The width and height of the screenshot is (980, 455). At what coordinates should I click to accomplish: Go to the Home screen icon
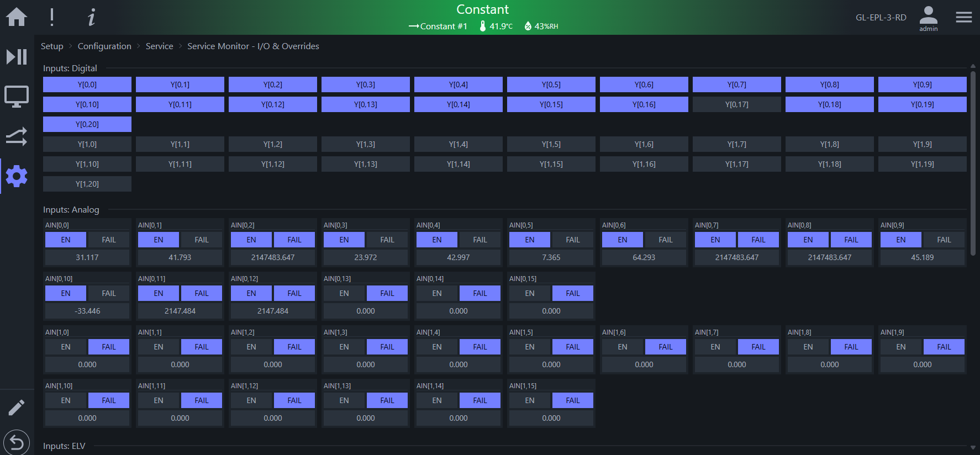click(x=17, y=17)
